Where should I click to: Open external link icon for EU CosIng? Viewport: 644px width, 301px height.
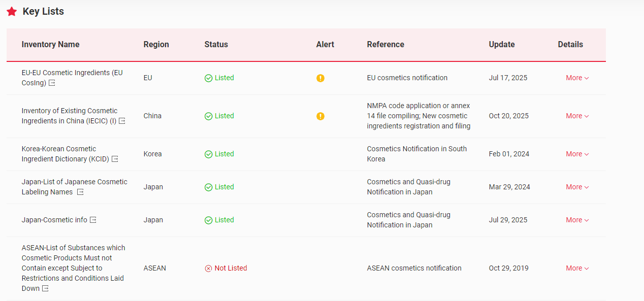pyautogui.click(x=52, y=83)
